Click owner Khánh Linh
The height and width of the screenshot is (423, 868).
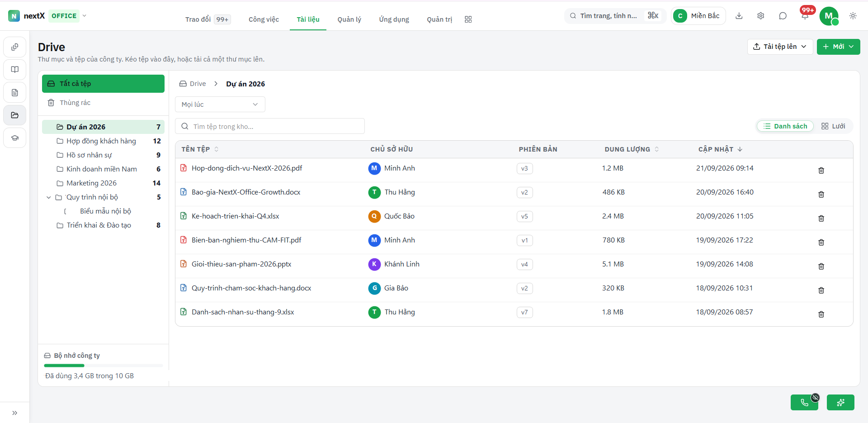coord(394,264)
